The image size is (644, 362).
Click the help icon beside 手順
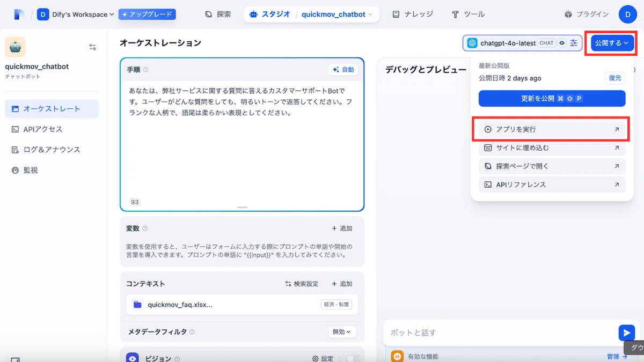(146, 70)
